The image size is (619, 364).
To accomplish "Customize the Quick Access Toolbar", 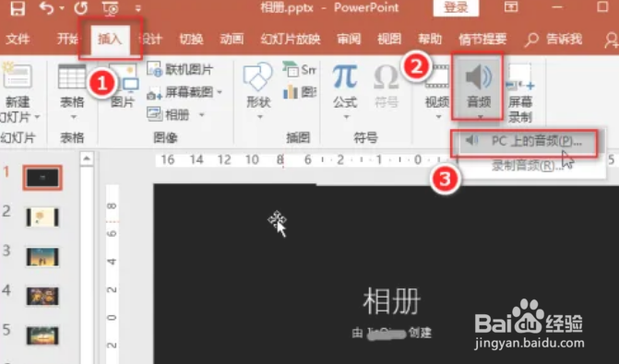I will [137, 8].
